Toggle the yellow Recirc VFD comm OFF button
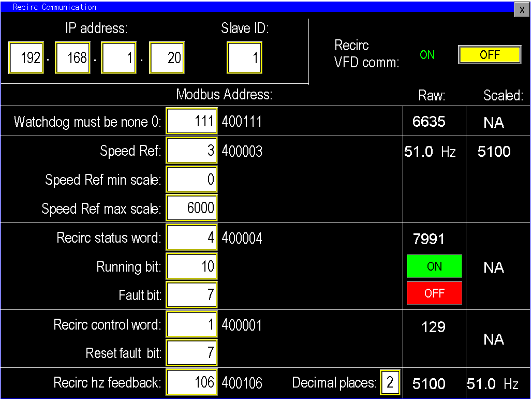 [489, 55]
